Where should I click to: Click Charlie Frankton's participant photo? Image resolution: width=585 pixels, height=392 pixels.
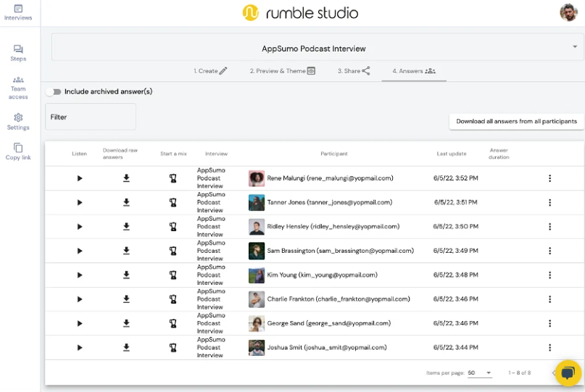pos(257,299)
